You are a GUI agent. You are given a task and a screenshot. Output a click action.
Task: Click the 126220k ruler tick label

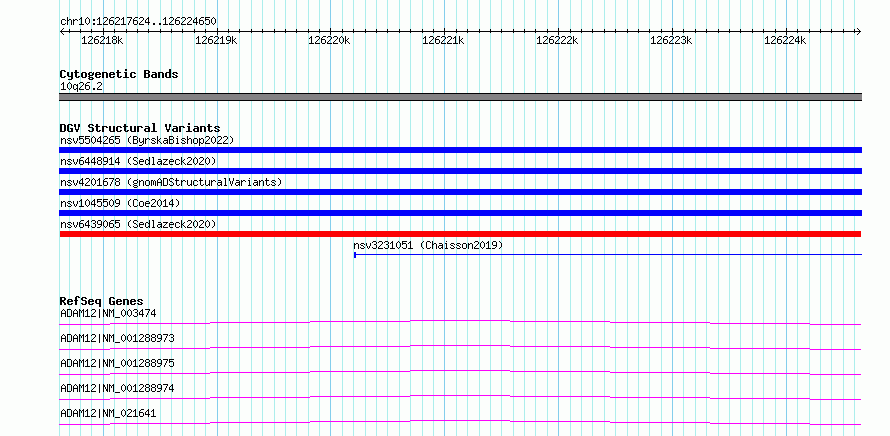tap(330, 40)
